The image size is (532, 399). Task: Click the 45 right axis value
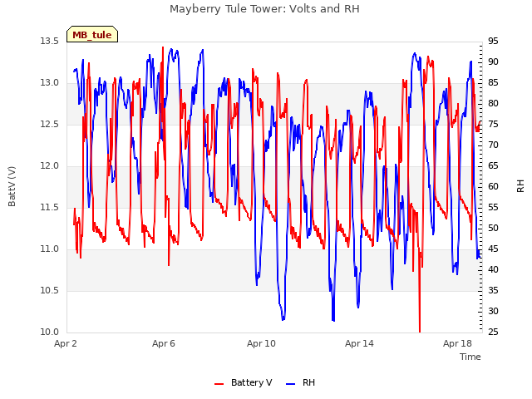tap(493, 249)
